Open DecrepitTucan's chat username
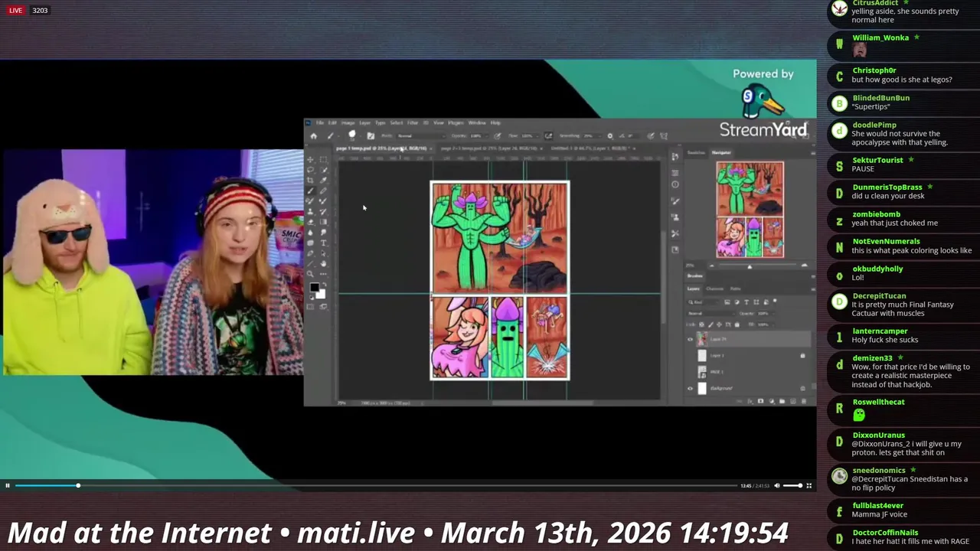980x551 pixels. click(879, 296)
